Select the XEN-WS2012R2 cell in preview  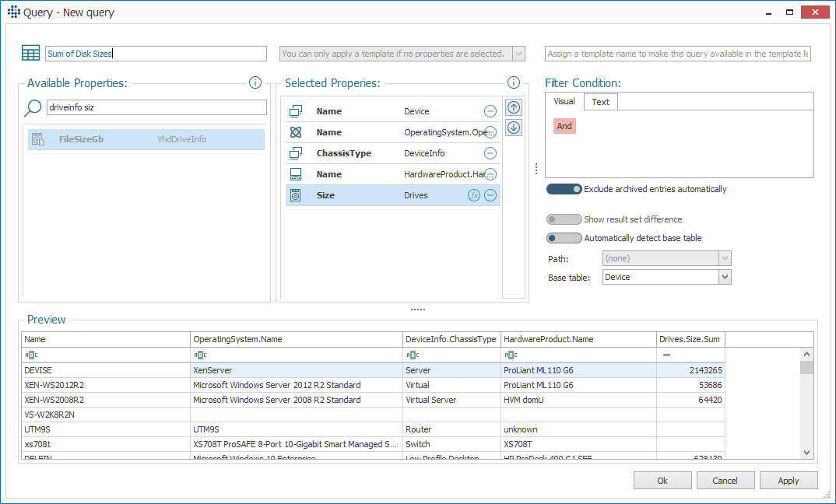[x=106, y=385]
